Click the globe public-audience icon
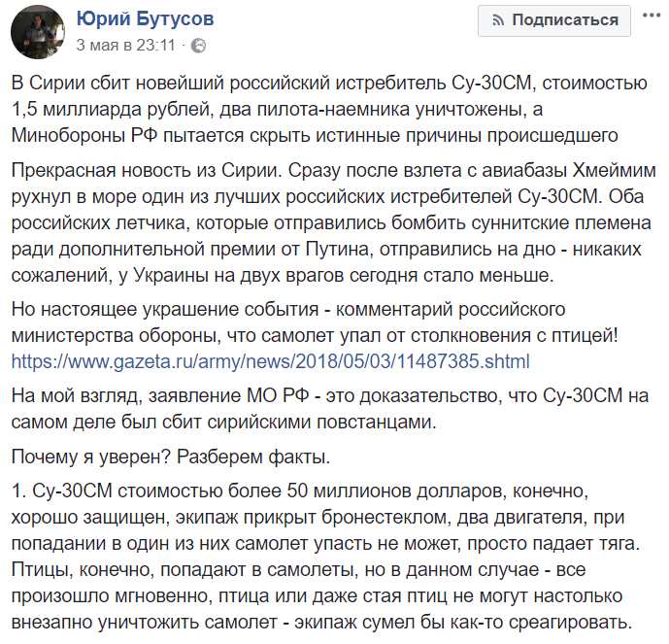 (x=198, y=46)
